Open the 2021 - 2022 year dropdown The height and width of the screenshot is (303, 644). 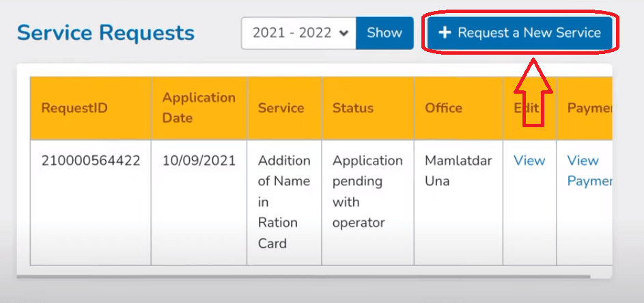(x=298, y=33)
